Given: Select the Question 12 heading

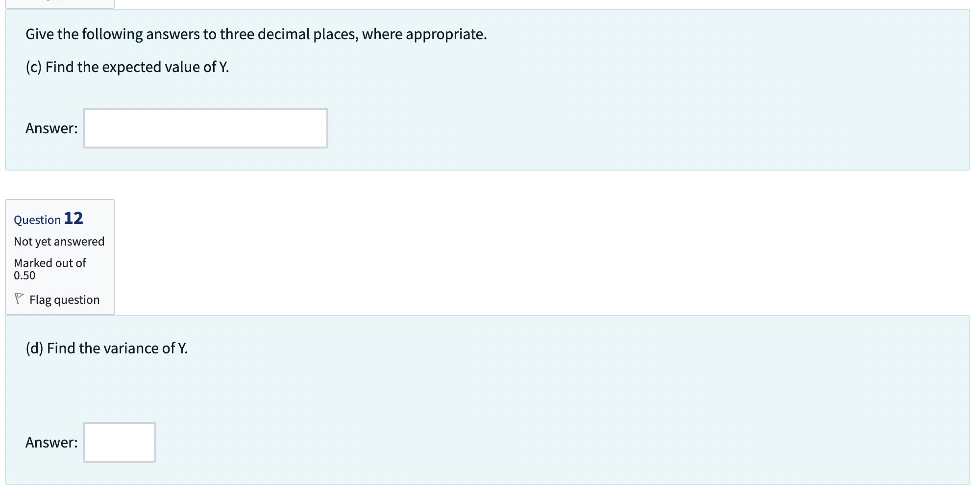Looking at the screenshot, I should (x=48, y=219).
